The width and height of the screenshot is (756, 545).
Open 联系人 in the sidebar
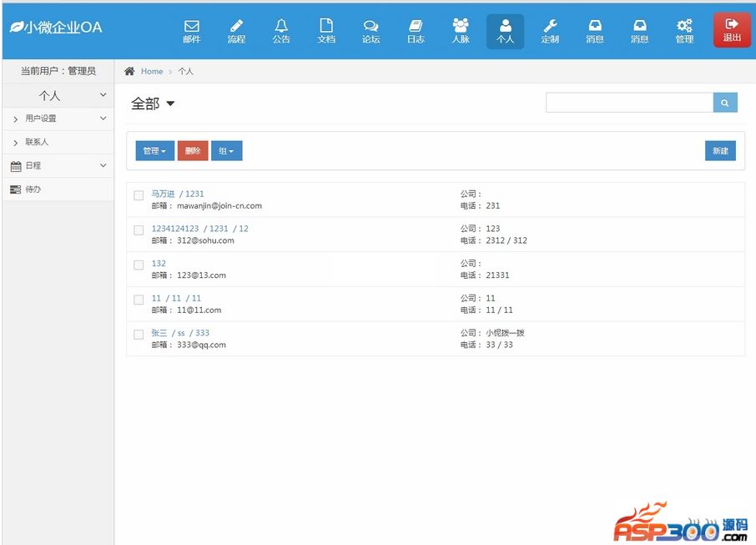(37, 142)
